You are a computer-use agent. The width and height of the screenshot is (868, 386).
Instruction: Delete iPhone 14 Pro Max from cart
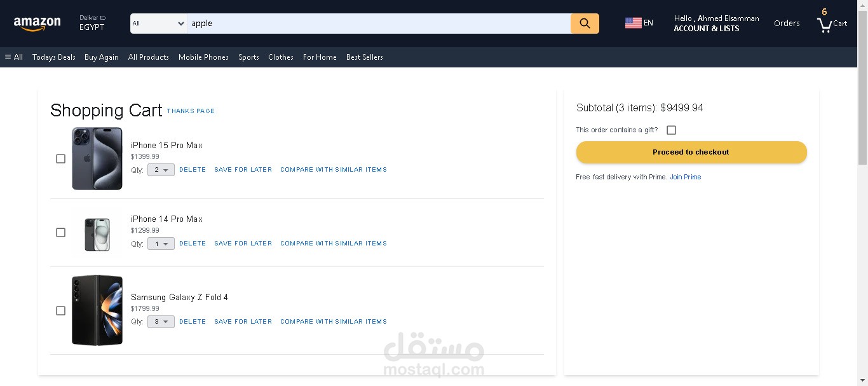193,244
